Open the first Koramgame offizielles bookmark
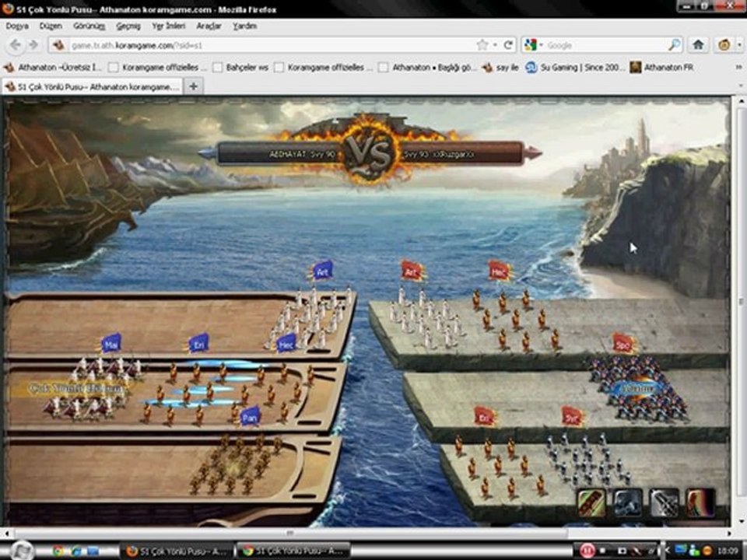This screenshot has width=747, height=560. 156,68
